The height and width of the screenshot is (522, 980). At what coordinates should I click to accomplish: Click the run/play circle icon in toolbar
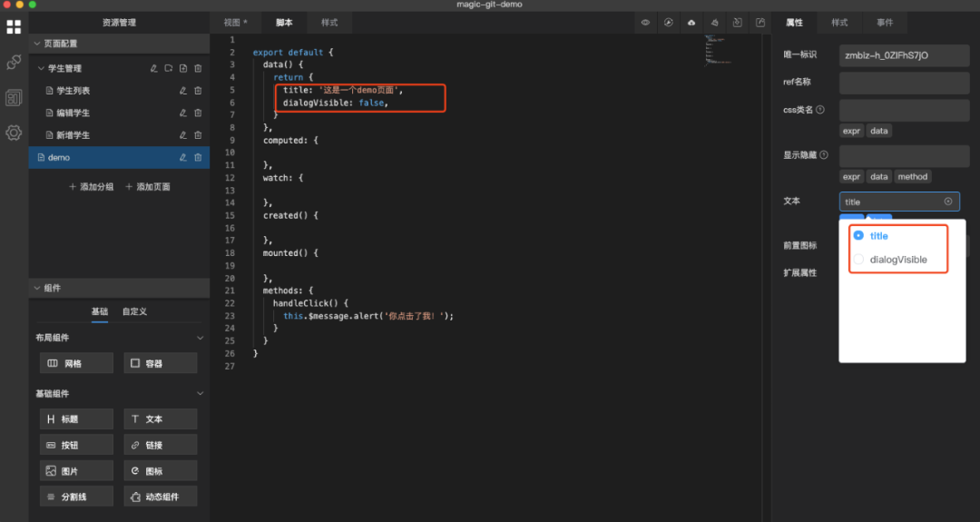click(669, 23)
